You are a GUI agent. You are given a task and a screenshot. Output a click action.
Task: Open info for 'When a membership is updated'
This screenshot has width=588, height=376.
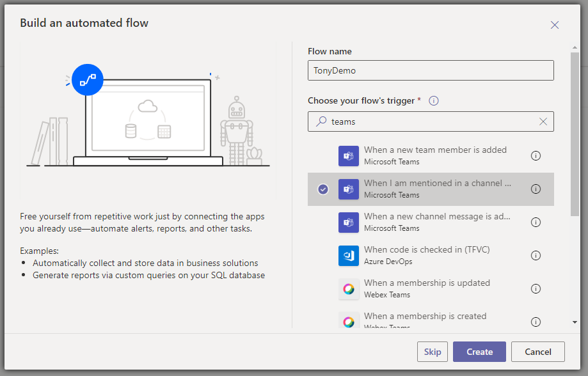coord(536,288)
